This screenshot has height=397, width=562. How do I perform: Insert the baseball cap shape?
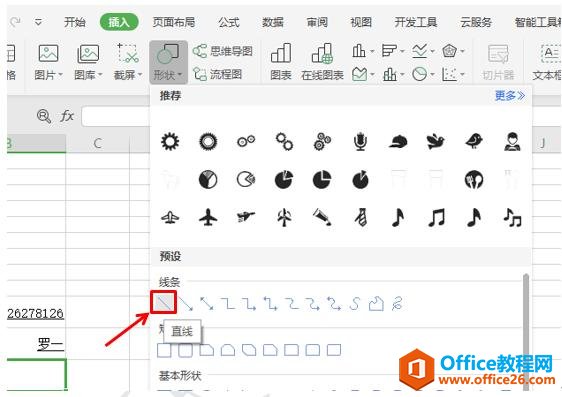pos(398,142)
